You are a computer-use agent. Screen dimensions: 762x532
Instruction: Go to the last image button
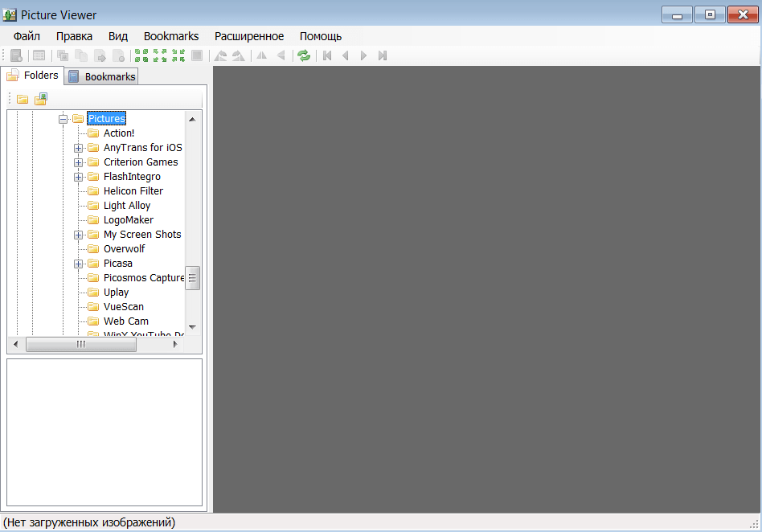pos(383,56)
